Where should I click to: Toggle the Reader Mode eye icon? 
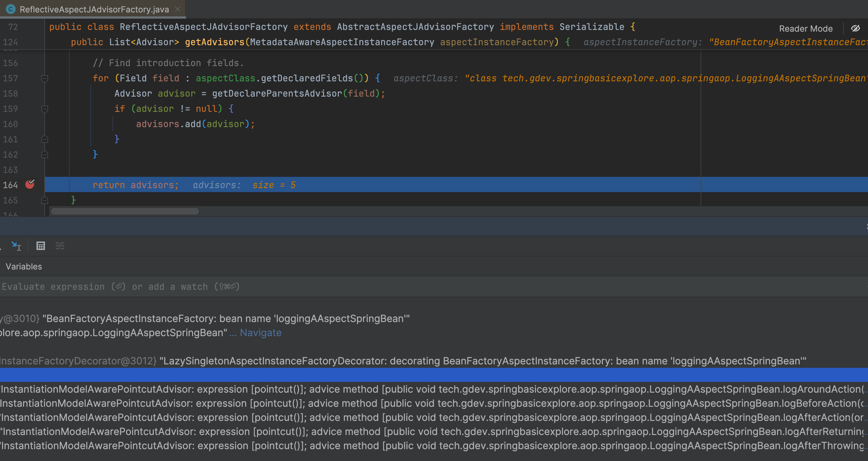[855, 28]
